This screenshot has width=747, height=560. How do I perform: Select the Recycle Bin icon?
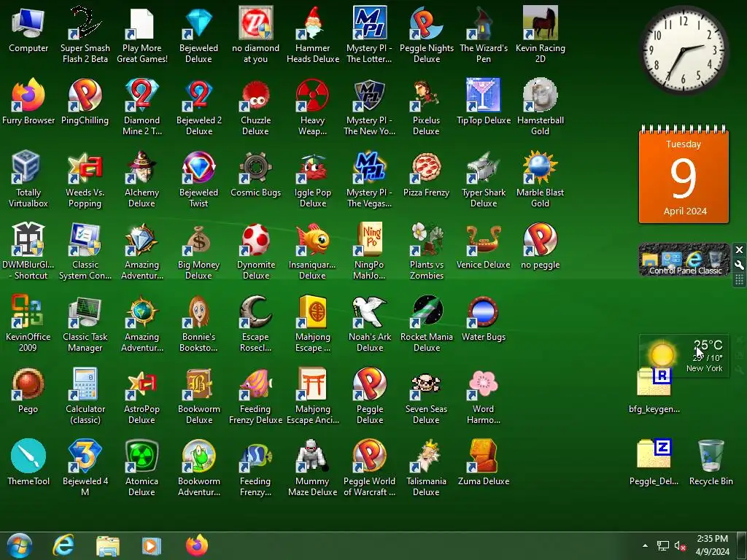tap(711, 456)
